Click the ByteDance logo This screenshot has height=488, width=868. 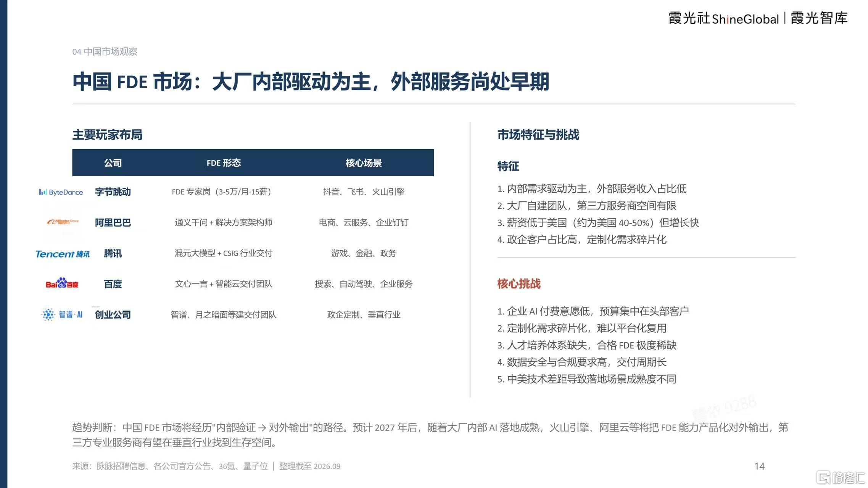pos(61,192)
